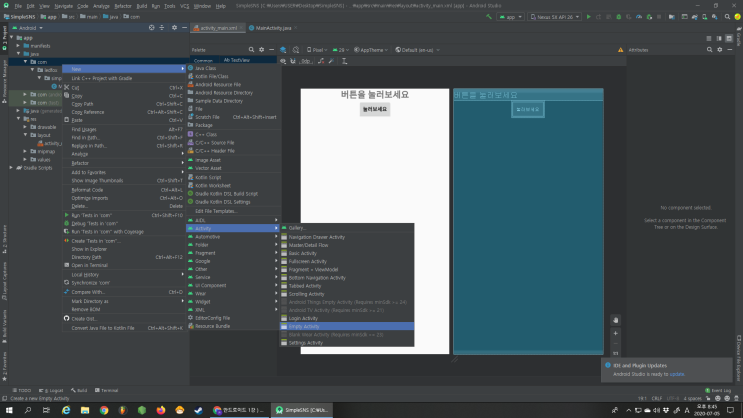
Task: Toggle the Terminal tool window button
Action: tap(107, 391)
